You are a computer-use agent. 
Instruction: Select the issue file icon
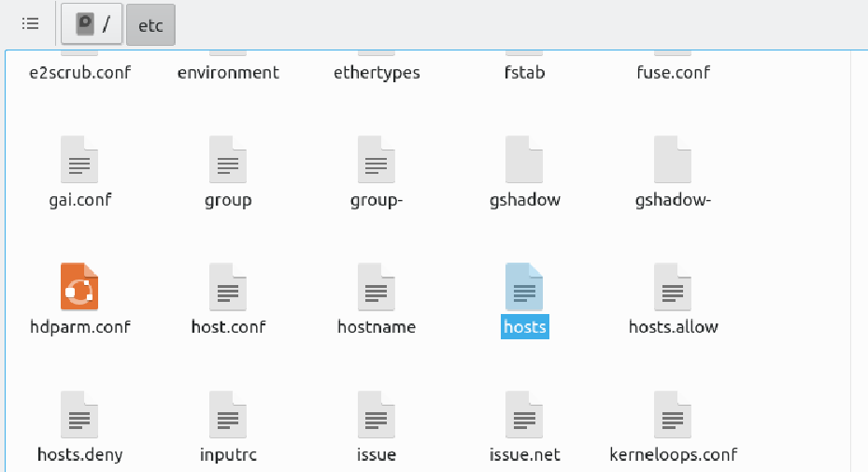pos(377,414)
